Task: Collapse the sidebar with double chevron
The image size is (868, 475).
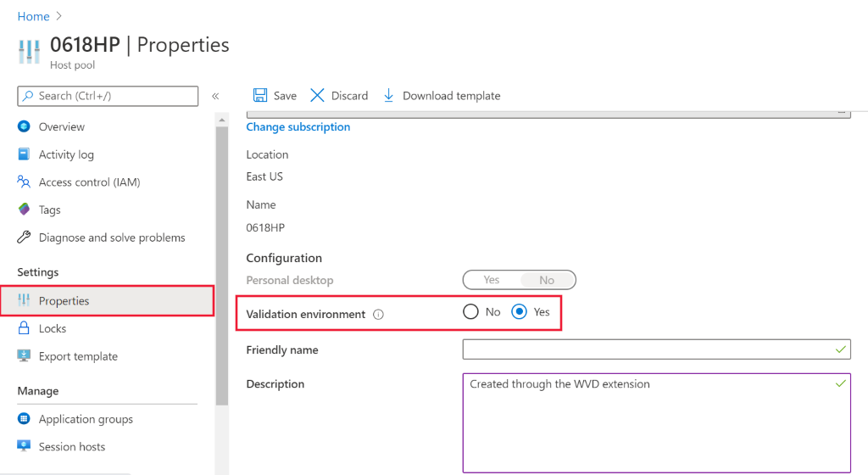Action: coord(215,96)
